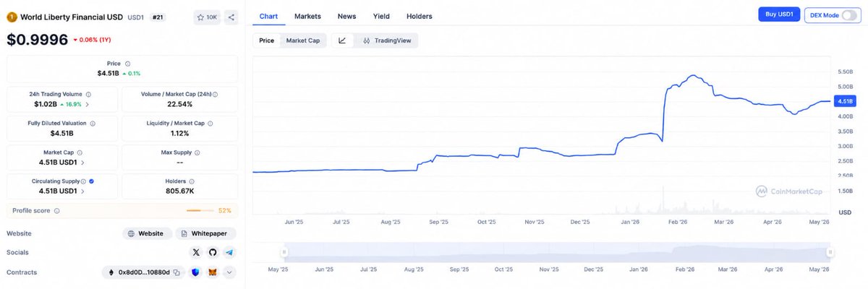The width and height of the screenshot is (868, 289).
Task: Click the Buy USD1 button
Action: click(779, 15)
